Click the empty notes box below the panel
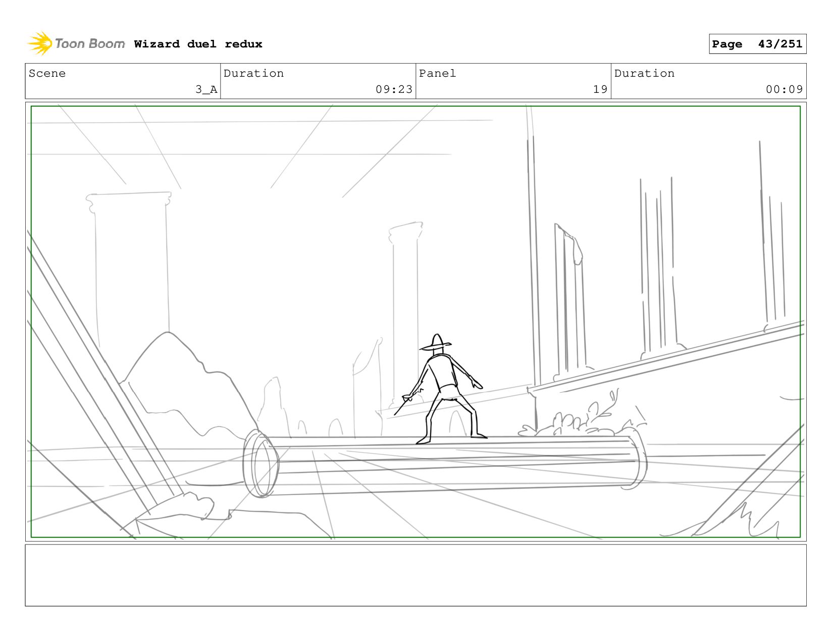 [x=415, y=575]
